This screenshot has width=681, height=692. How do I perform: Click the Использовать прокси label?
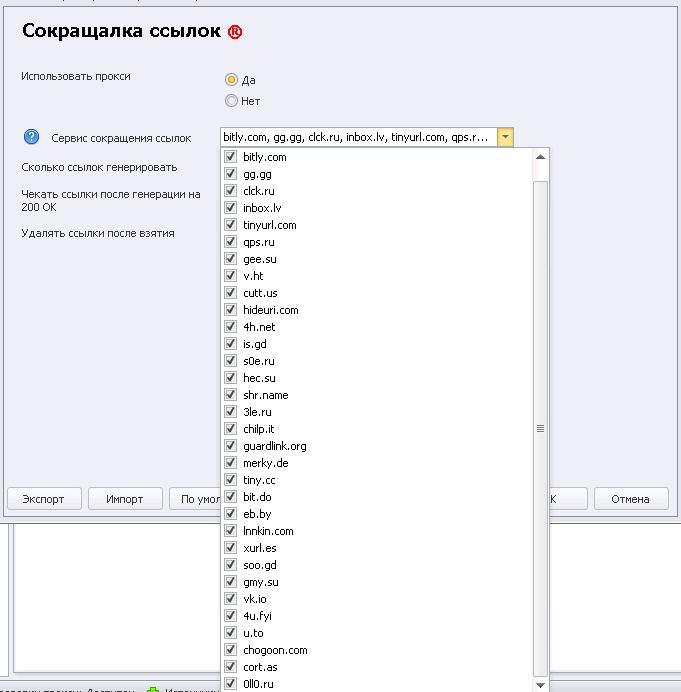[76, 76]
